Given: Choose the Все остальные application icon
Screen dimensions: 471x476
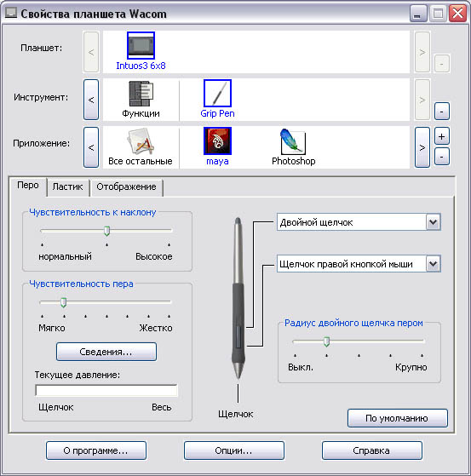Looking at the screenshot, I should click(x=141, y=141).
